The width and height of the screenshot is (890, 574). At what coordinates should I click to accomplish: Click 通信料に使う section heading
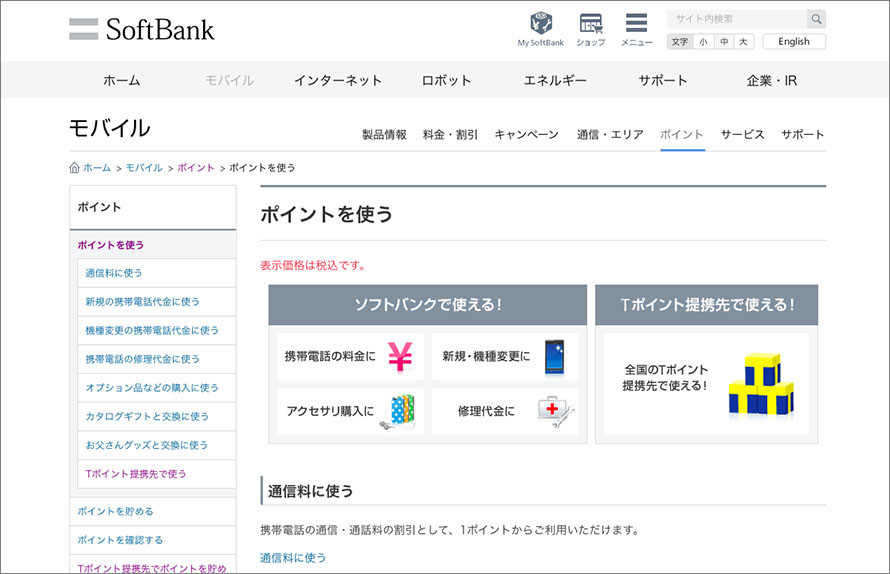(x=310, y=491)
